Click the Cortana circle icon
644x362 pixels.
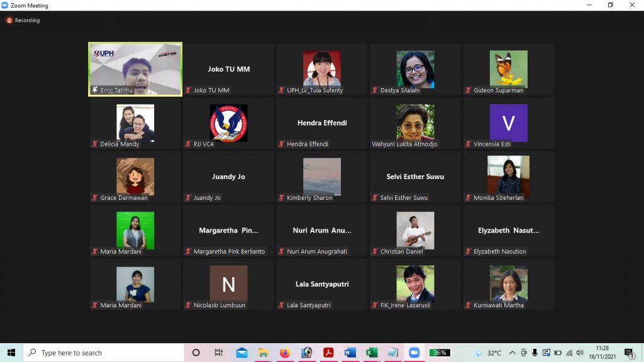pos(196,353)
